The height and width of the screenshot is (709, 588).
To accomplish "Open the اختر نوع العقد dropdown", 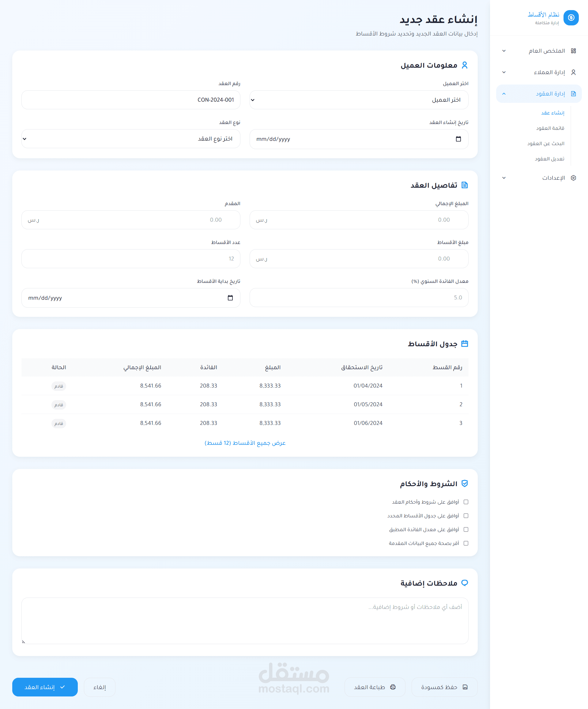I will [x=131, y=139].
